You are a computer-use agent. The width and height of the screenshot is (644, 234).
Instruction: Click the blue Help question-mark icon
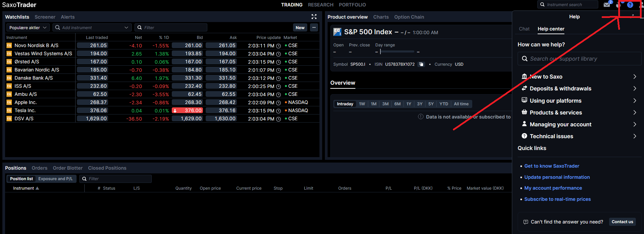click(630, 5)
